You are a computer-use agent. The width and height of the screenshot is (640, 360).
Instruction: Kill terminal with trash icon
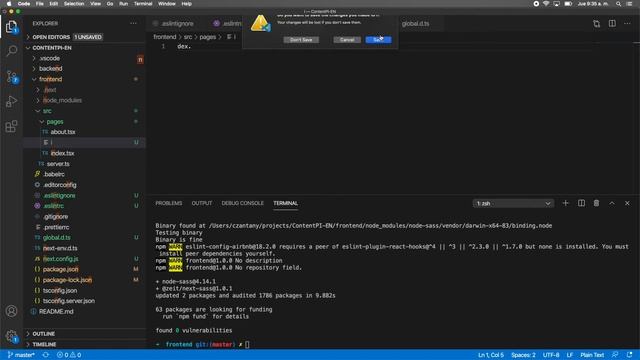[596, 203]
